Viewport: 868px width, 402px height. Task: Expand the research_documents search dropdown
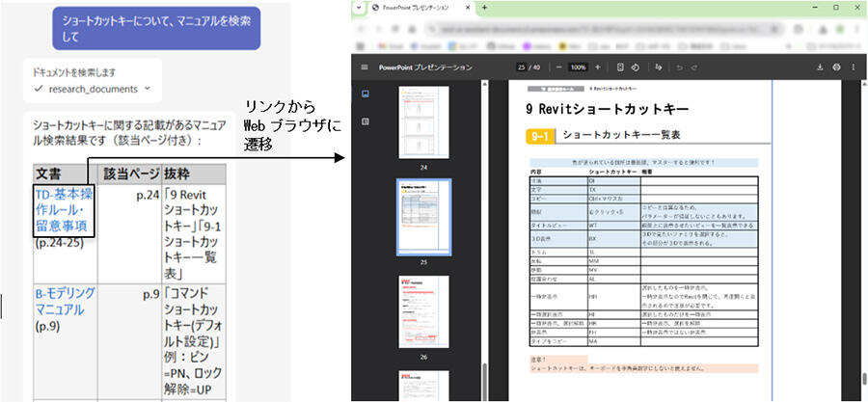click(x=147, y=89)
